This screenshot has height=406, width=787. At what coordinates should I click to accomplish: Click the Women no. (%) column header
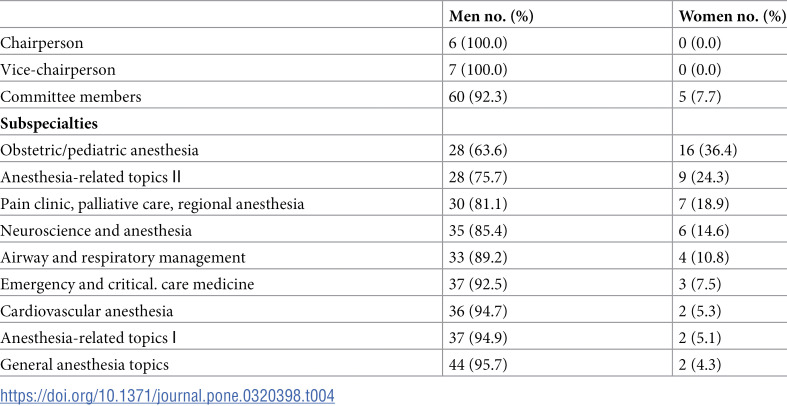732,17
